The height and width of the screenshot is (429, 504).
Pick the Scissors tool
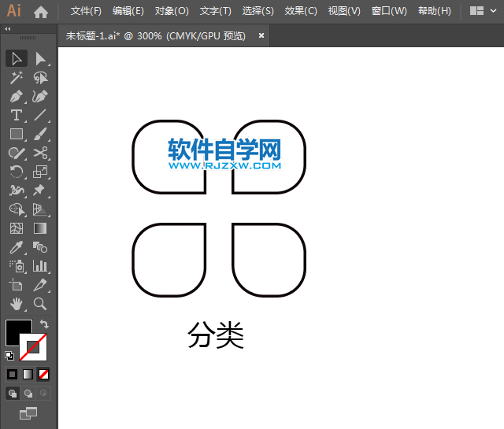pyautogui.click(x=40, y=153)
